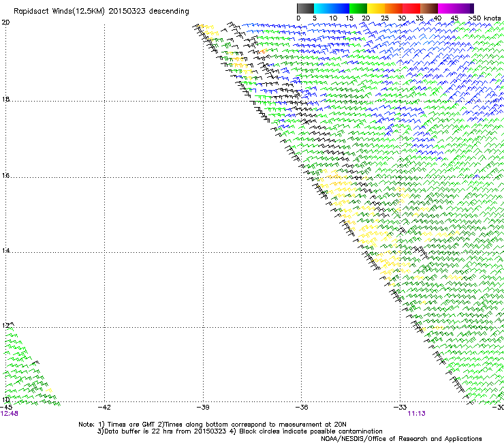Click the blue 10-15 knots legend swatch
The height and width of the screenshot is (443, 504).
(x=341, y=8)
